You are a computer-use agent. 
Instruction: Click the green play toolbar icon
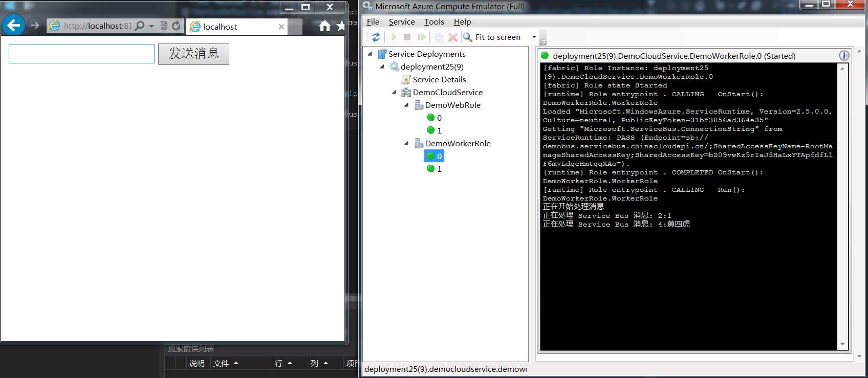click(394, 37)
